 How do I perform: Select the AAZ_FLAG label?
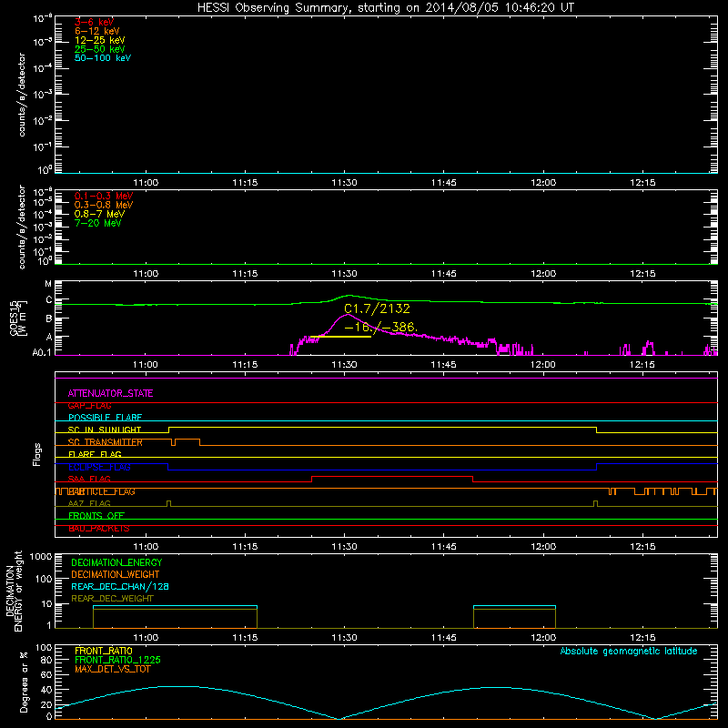[89, 503]
